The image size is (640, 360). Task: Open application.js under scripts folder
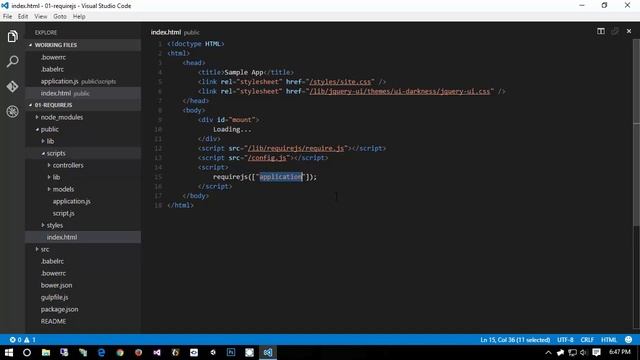[83, 201]
